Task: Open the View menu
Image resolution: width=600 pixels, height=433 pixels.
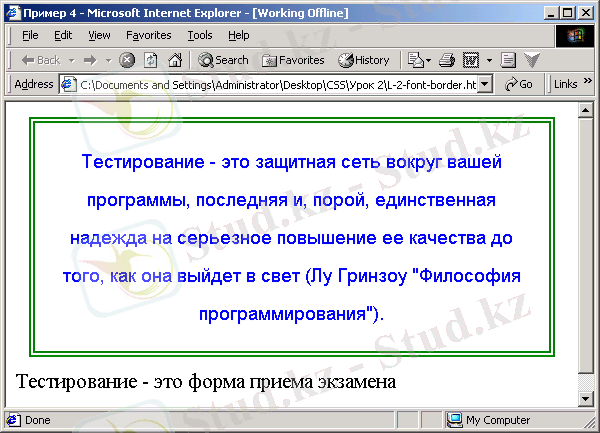Action: coord(99,35)
